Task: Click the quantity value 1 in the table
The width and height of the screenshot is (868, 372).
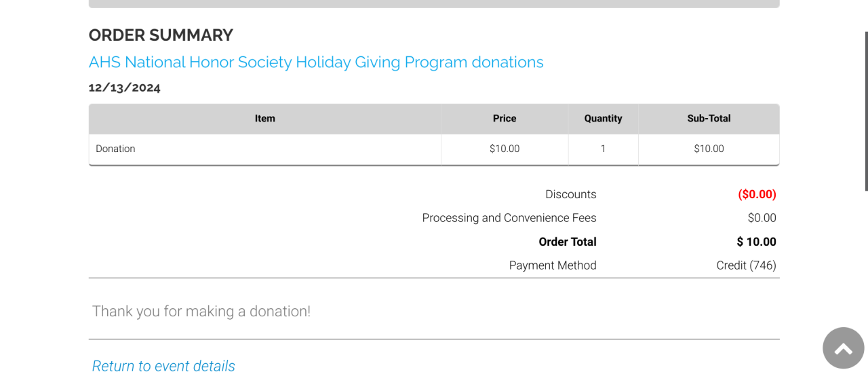Action: pos(603,149)
